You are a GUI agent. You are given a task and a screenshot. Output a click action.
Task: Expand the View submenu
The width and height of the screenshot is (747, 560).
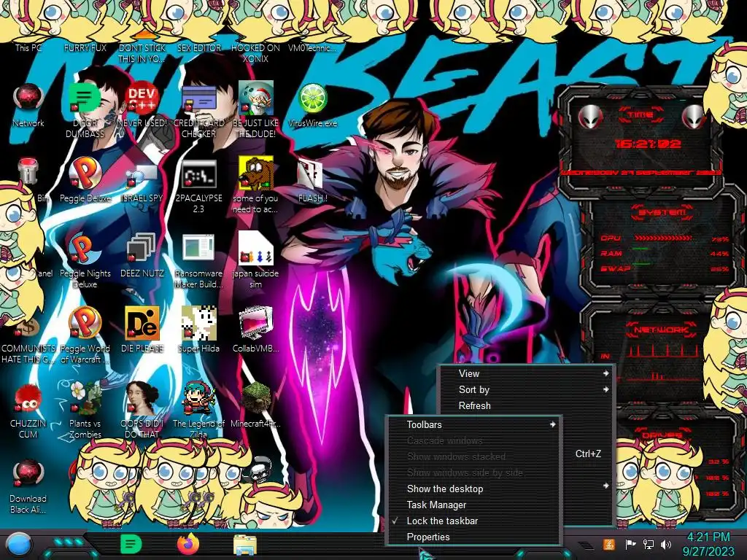pyautogui.click(x=527, y=374)
